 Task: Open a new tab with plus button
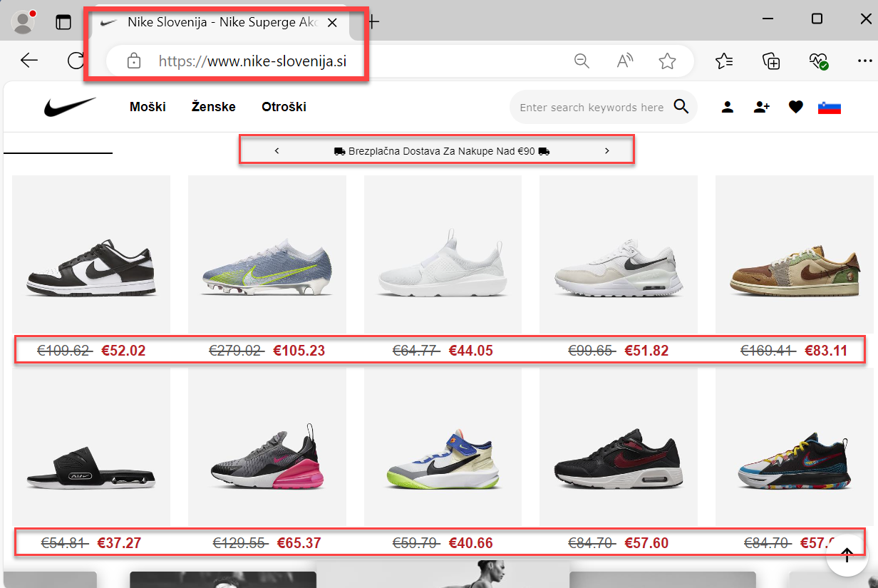373,21
